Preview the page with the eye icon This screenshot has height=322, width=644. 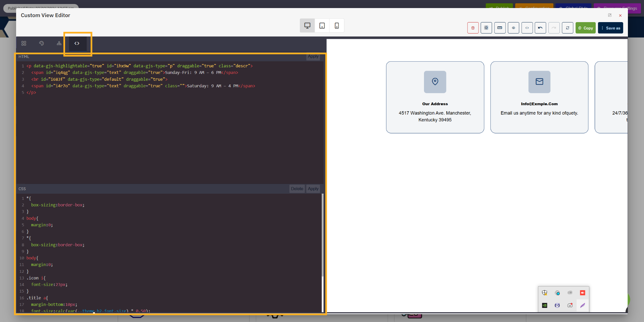coord(514,28)
